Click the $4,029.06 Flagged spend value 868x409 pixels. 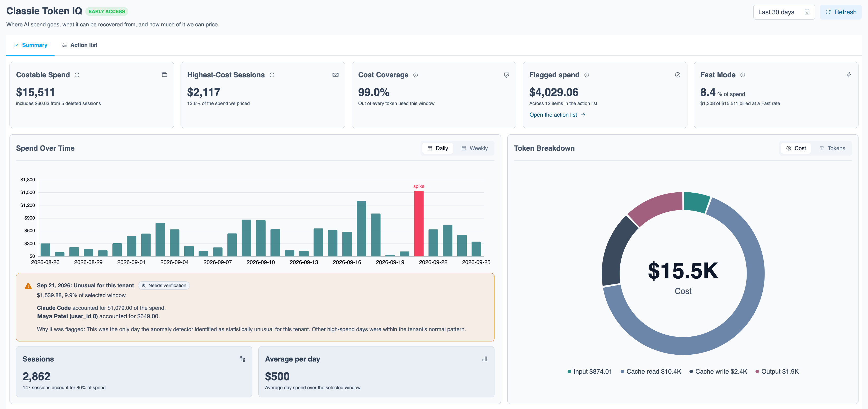click(554, 92)
